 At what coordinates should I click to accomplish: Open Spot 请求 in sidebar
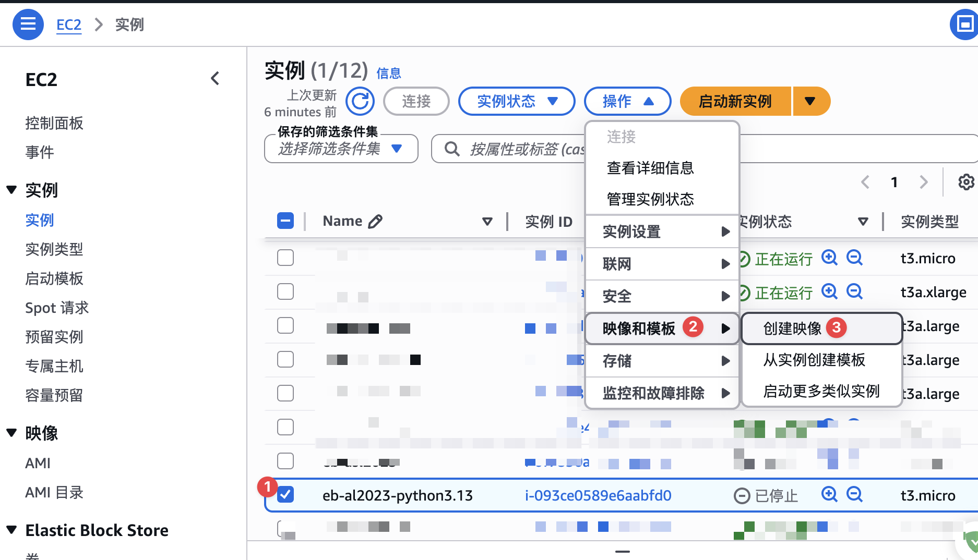[x=57, y=308]
